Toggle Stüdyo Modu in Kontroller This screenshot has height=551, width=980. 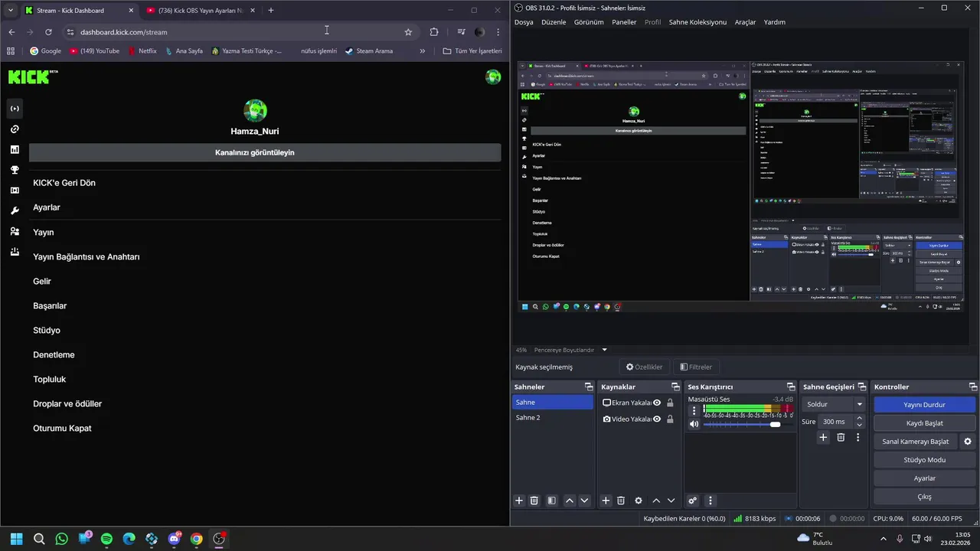(924, 460)
